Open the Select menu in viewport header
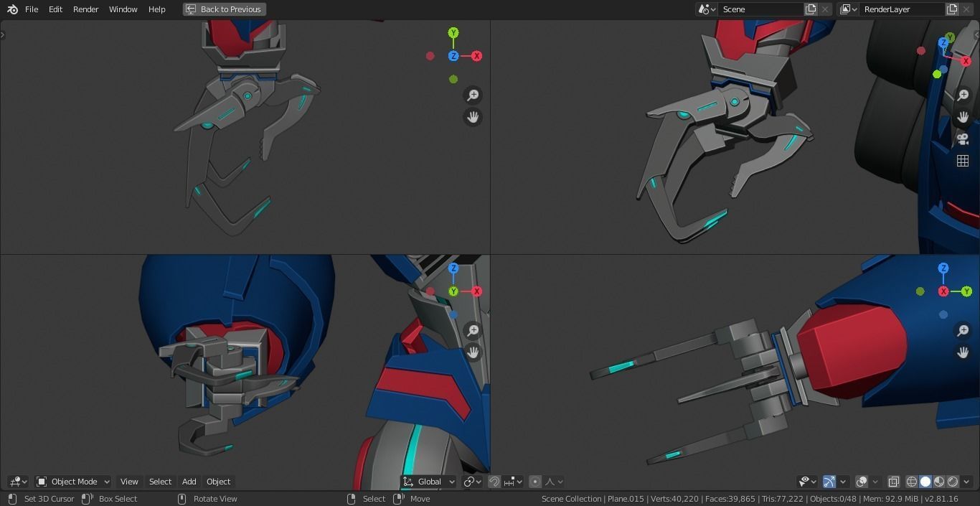Image resolution: width=980 pixels, height=506 pixels. click(160, 482)
